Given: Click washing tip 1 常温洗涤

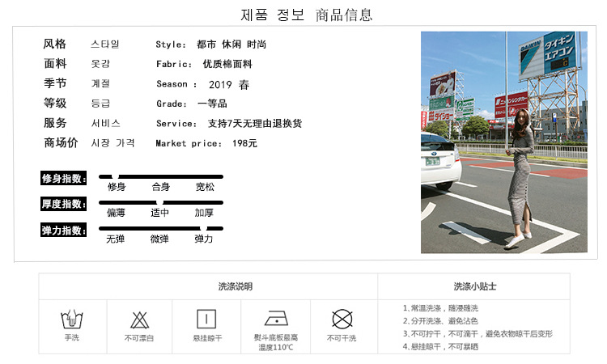Looking at the screenshot, I should [x=440, y=308].
